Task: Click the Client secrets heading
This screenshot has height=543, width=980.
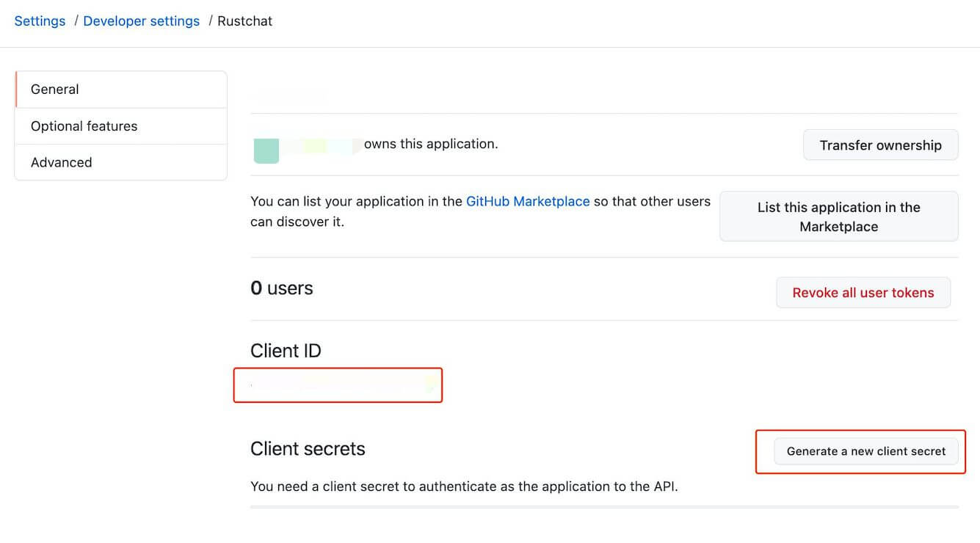Action: pos(308,449)
